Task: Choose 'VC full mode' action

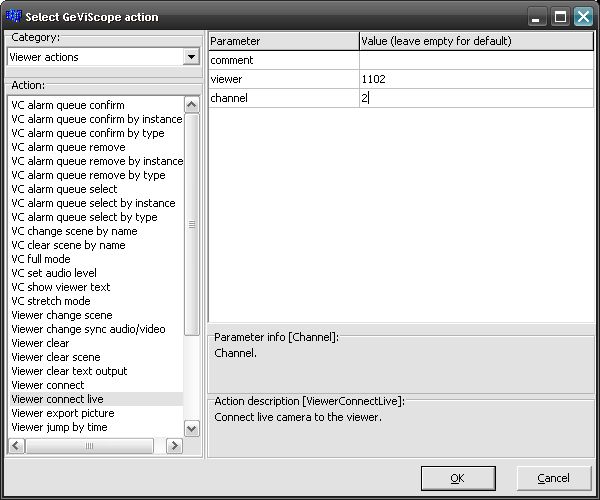Action: (40, 259)
